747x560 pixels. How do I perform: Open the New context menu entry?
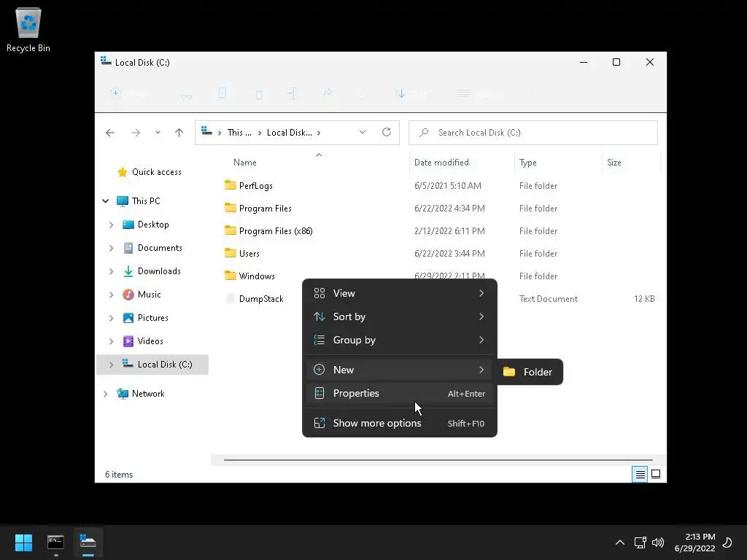(x=400, y=370)
